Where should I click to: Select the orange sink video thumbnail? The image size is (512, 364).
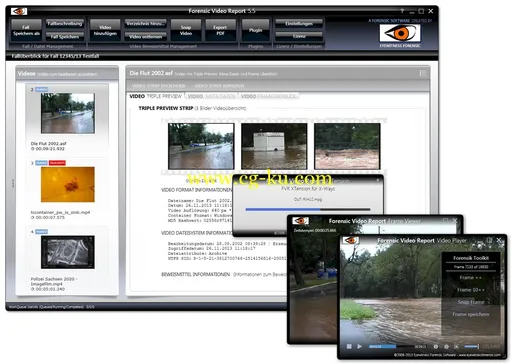(x=68, y=184)
